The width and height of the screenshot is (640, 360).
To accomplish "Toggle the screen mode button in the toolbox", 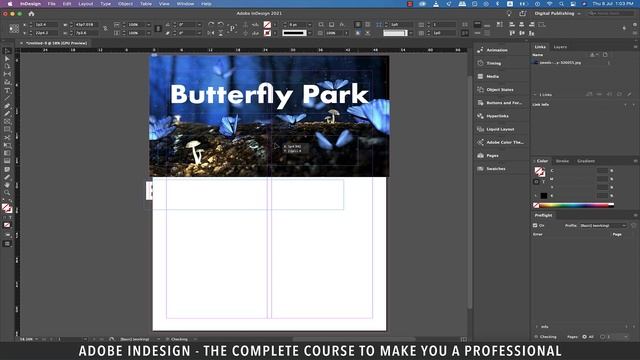I will [x=7, y=244].
